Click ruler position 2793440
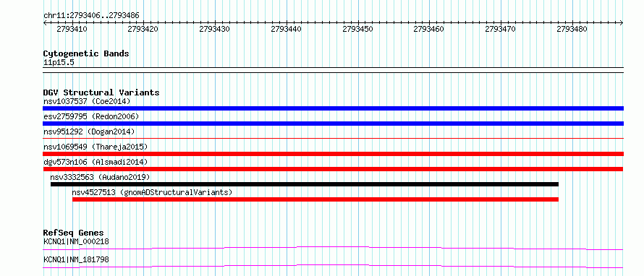Screen dimensions: 644x276 tap(287, 29)
